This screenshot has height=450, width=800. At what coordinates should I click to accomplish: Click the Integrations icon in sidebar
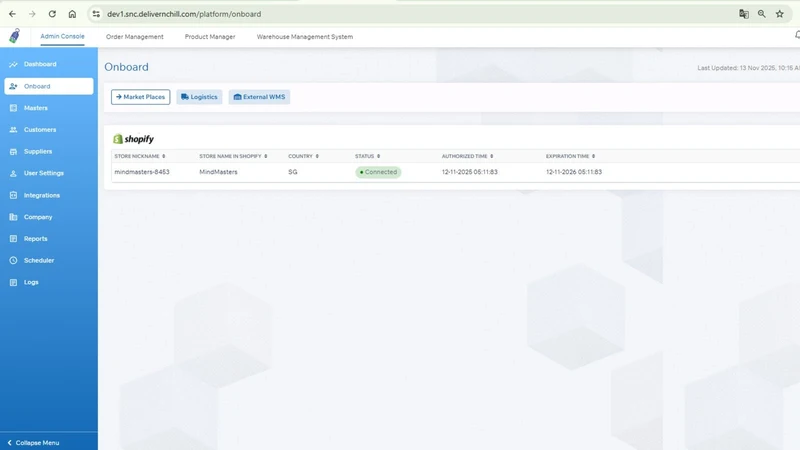pyautogui.click(x=13, y=195)
